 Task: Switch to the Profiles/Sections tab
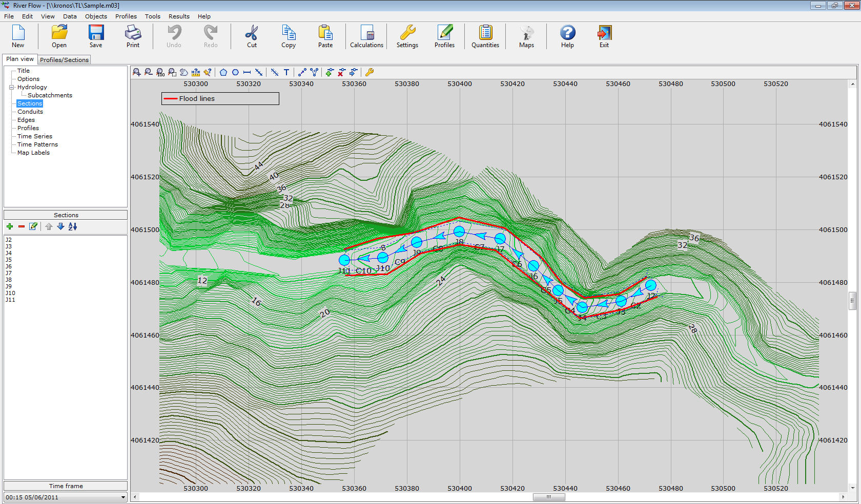coord(65,60)
